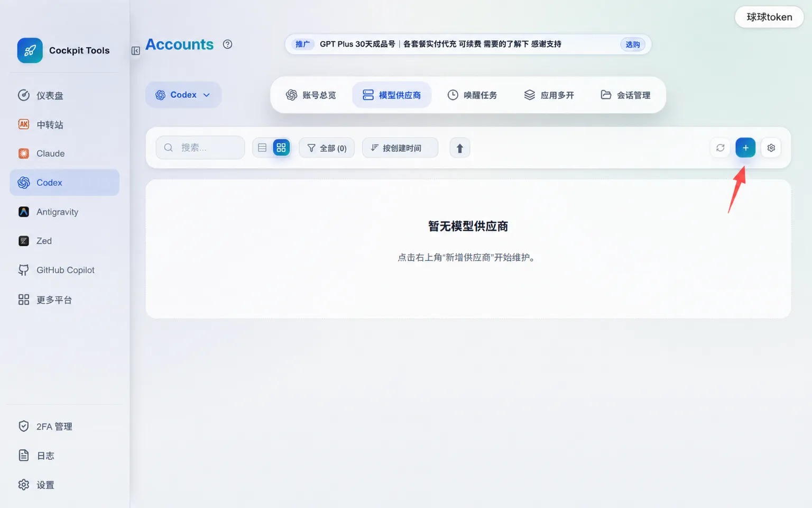Switch to 应用多开 tab
812x508 pixels.
pyautogui.click(x=549, y=95)
